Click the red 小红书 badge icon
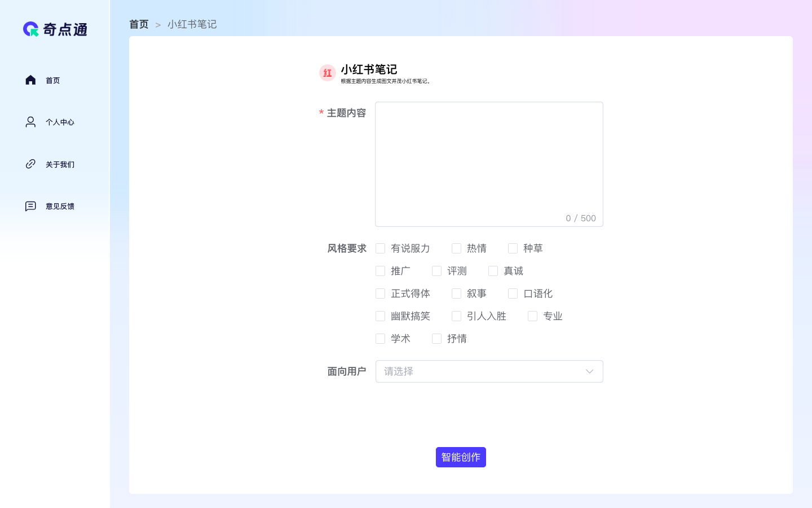This screenshot has width=812, height=508. click(x=327, y=72)
